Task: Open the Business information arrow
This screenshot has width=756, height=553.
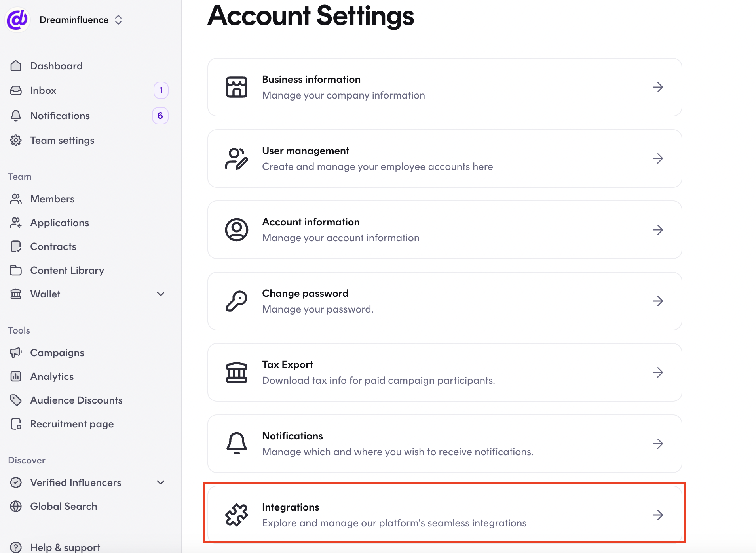Action: 658,87
